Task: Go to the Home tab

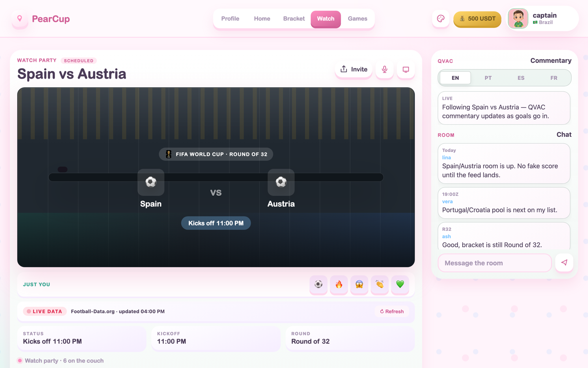Action: (262, 19)
